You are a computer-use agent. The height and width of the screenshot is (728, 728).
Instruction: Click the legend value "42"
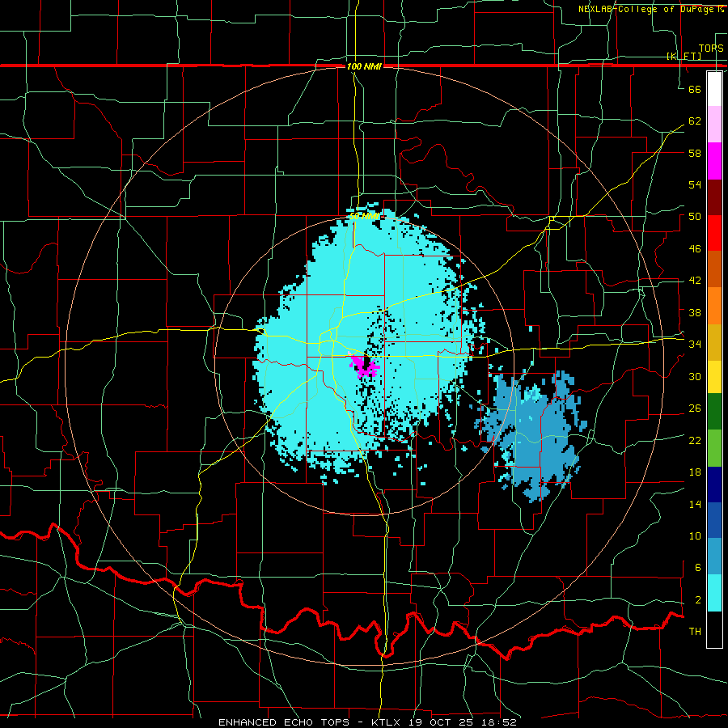[x=695, y=281]
